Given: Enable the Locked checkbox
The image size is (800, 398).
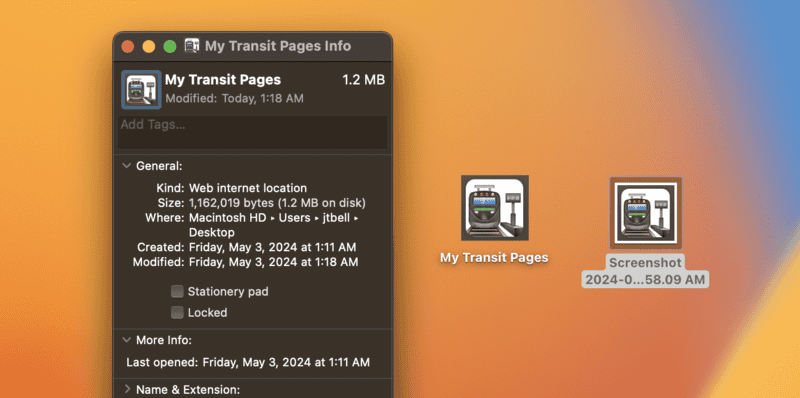Looking at the screenshot, I should (177, 312).
